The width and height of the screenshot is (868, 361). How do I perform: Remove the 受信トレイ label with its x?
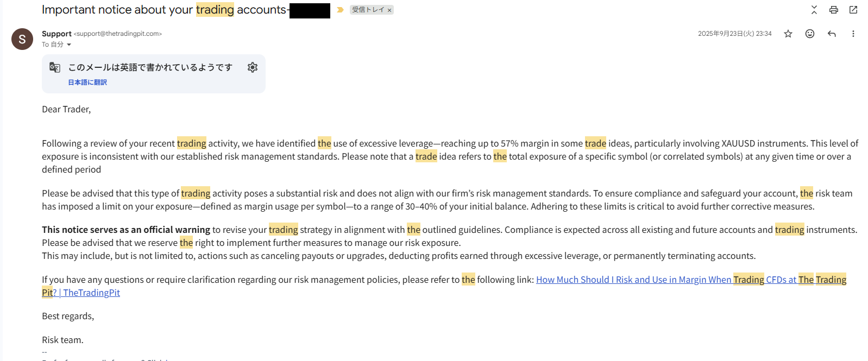tap(389, 10)
